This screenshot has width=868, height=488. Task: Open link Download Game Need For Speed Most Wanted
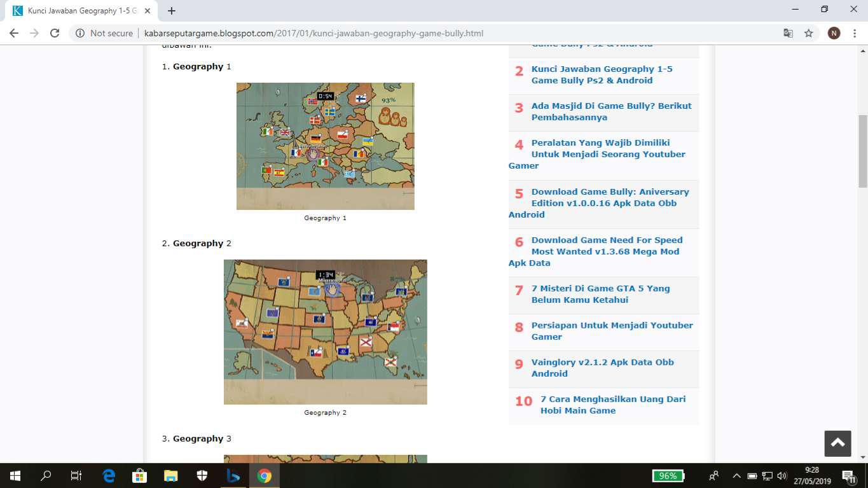tap(596, 251)
